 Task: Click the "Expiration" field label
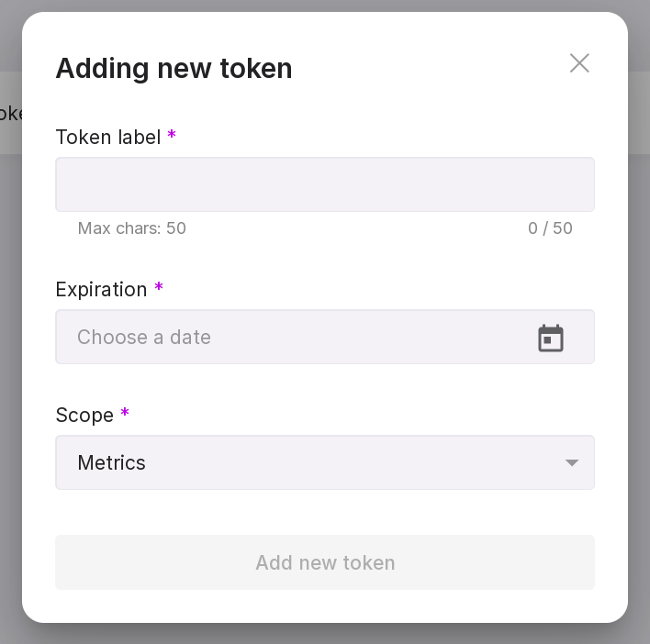click(x=101, y=290)
